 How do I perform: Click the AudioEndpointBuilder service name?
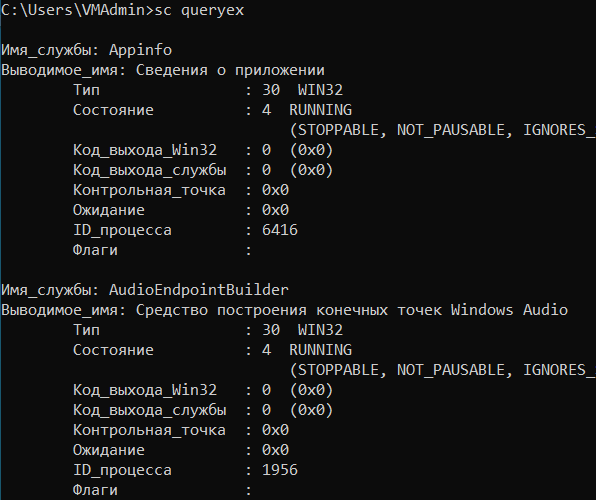[x=199, y=290]
